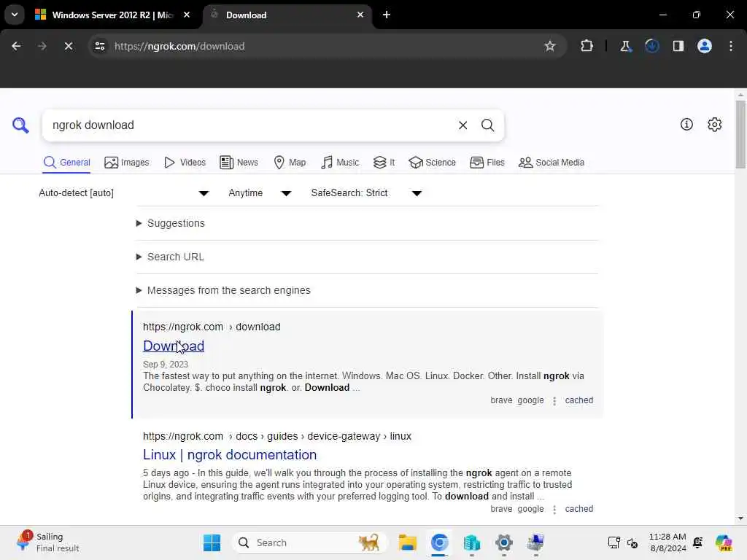Image resolution: width=747 pixels, height=560 pixels.
Task: Click more options dots on Download result
Action: [x=554, y=400]
